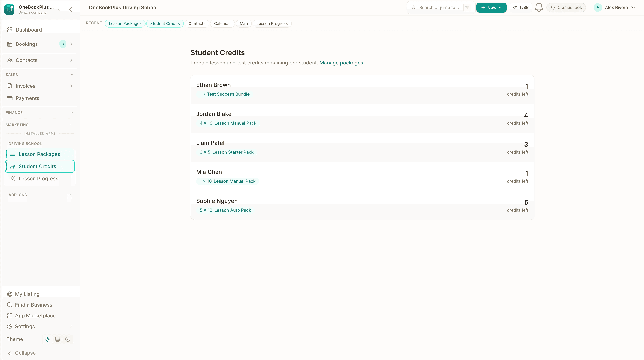The height and width of the screenshot is (360, 644).
Task: Click the App Marketplace grid icon
Action: 9,316
